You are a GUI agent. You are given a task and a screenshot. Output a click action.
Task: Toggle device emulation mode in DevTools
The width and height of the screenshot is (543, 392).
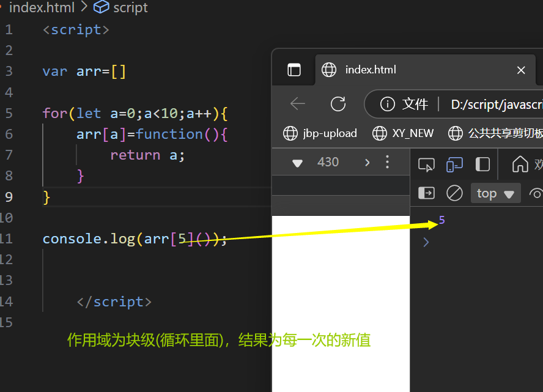click(454, 164)
